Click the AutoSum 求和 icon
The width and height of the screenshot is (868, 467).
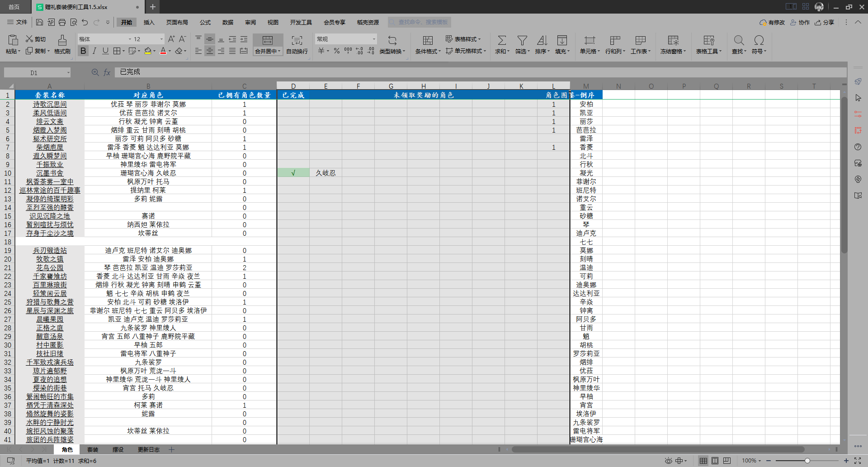[x=501, y=40]
